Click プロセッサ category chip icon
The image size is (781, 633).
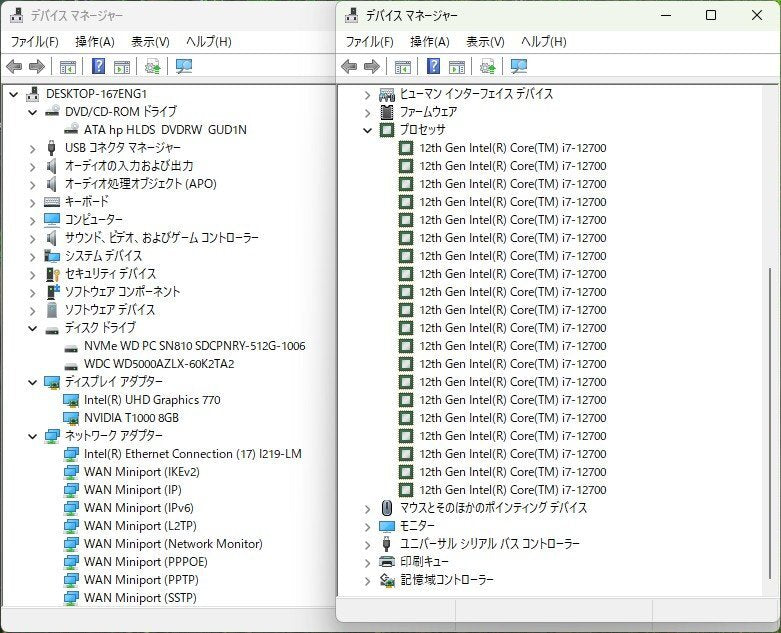click(387, 130)
